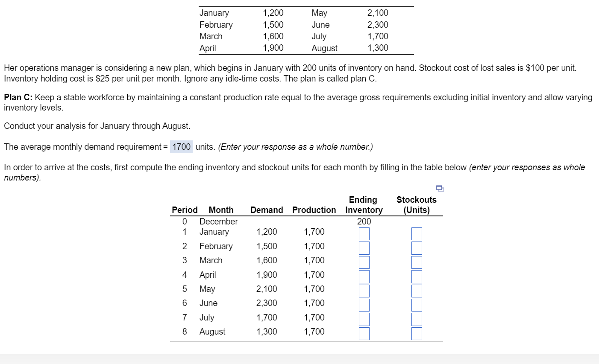Screen dimensions: 599x364
Task: Open the table in a pop-out window
Action: (x=440, y=189)
